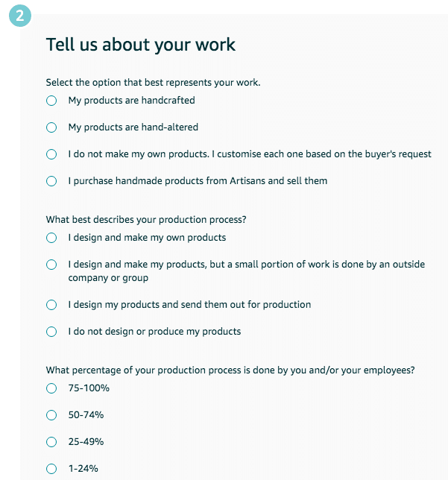The width and height of the screenshot is (448, 480).
Task: Click the 'My products are hand-altered' label text
Action: coord(133,127)
